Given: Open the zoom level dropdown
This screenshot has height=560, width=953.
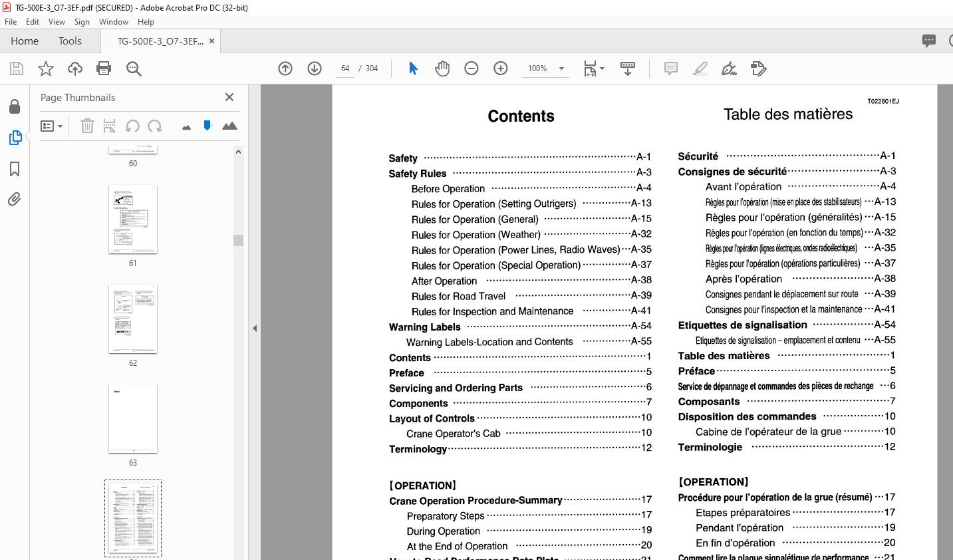Looking at the screenshot, I should tap(561, 69).
